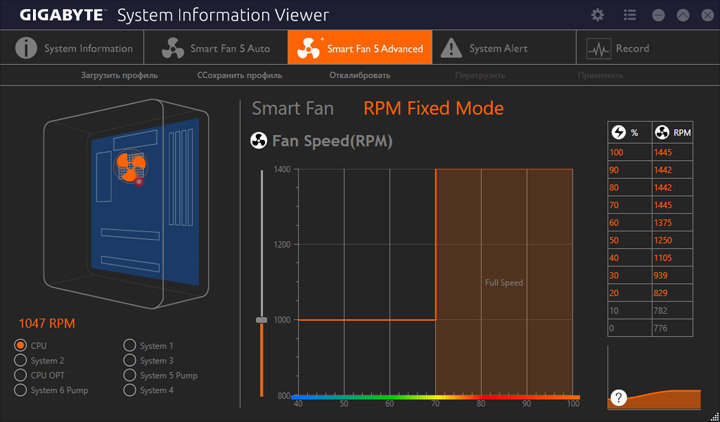Minimize the System Information Viewer window

coord(658,15)
